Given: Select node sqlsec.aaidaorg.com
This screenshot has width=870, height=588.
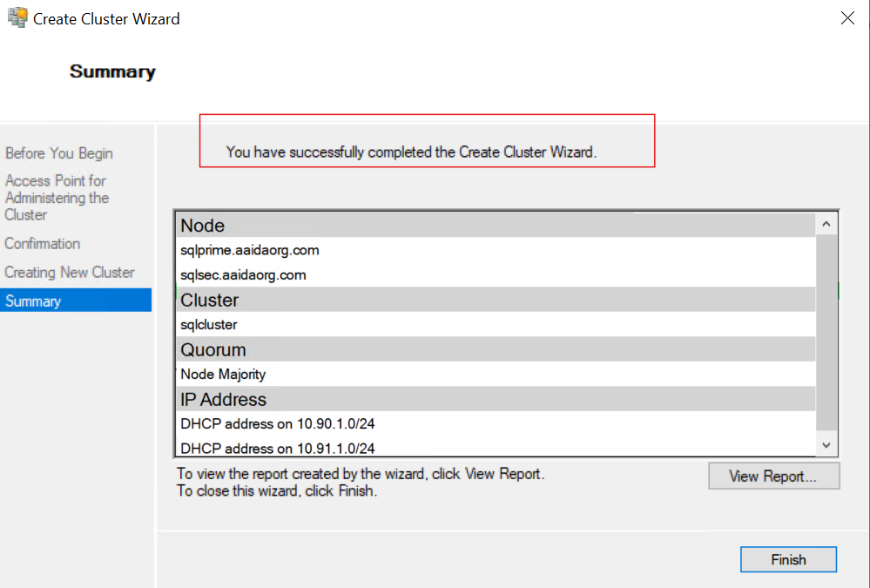Looking at the screenshot, I should click(496, 275).
